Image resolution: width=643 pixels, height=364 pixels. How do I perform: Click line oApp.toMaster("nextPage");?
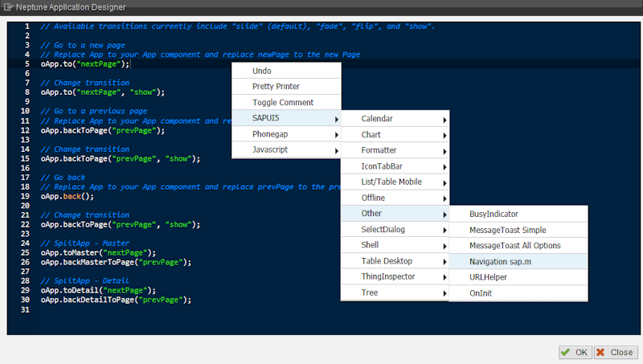(x=98, y=252)
